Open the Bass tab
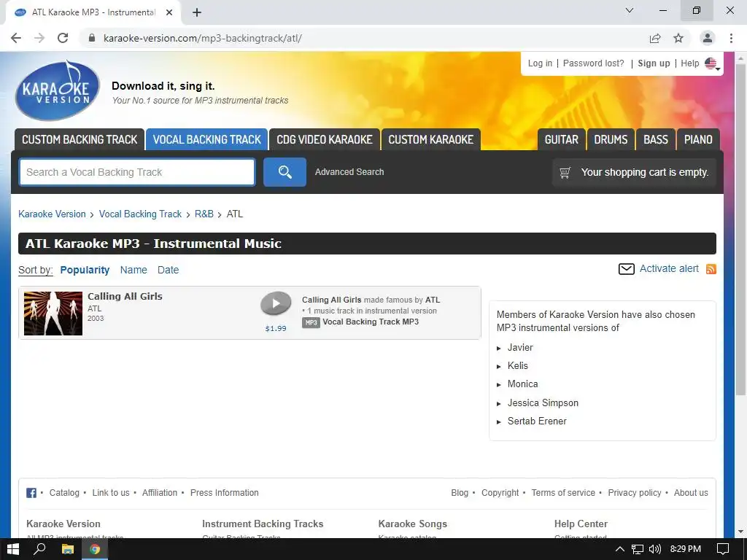Viewport: 747px width, 560px height. [656, 139]
